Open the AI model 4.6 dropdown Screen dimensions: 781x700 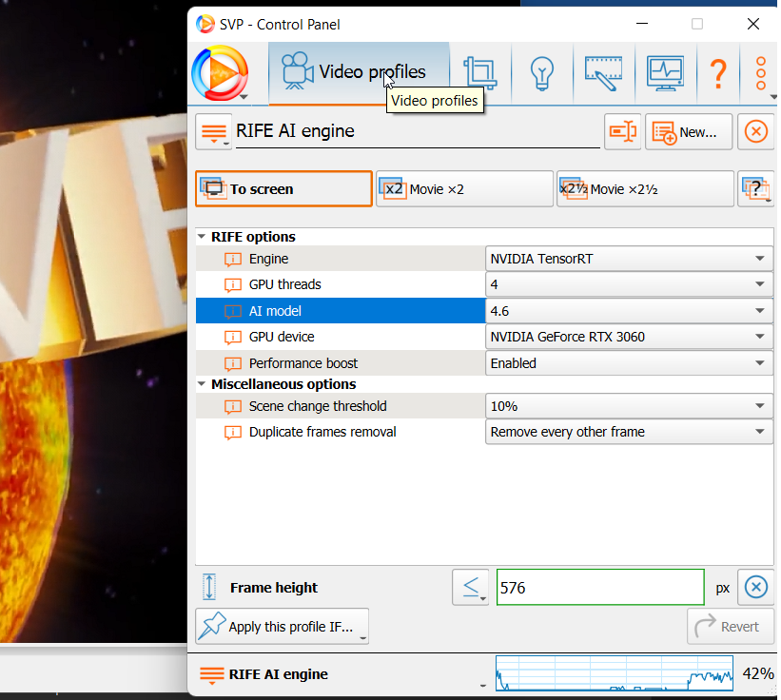628,311
